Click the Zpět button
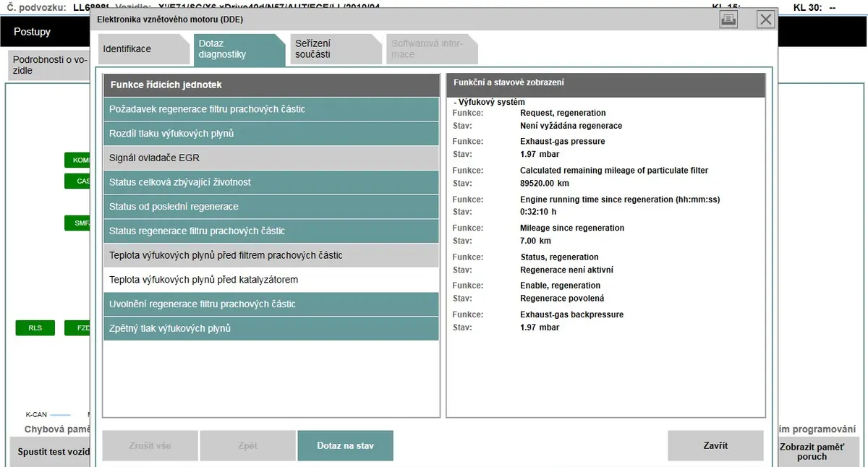The image size is (868, 467). click(x=247, y=446)
